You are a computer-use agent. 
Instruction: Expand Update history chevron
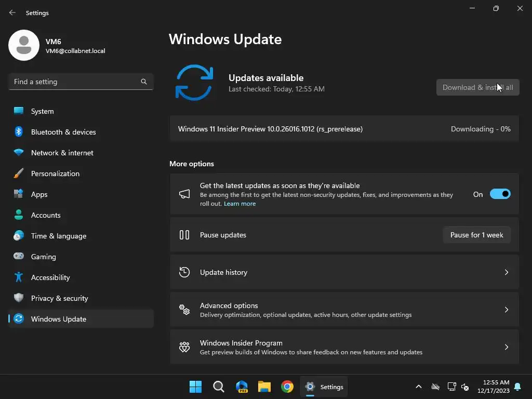pos(506,272)
